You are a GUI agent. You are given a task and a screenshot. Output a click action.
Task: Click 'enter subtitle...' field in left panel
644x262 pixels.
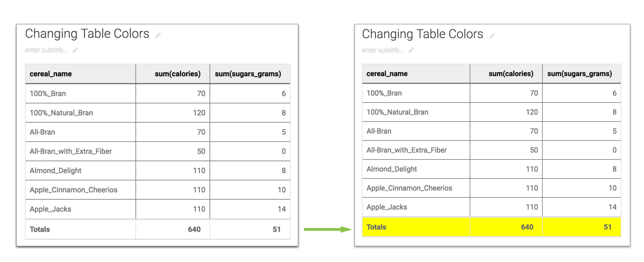(46, 50)
